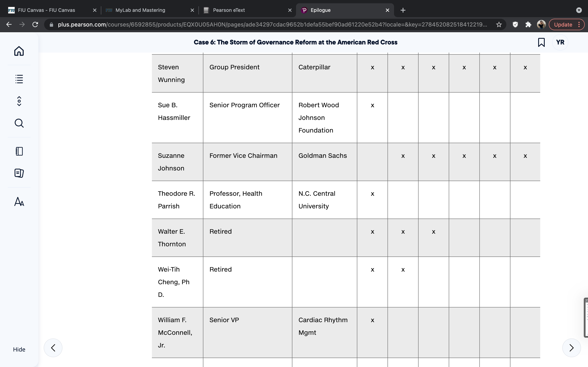The image size is (588, 367).
Task: Hide the left sidebar
Action: point(19,349)
